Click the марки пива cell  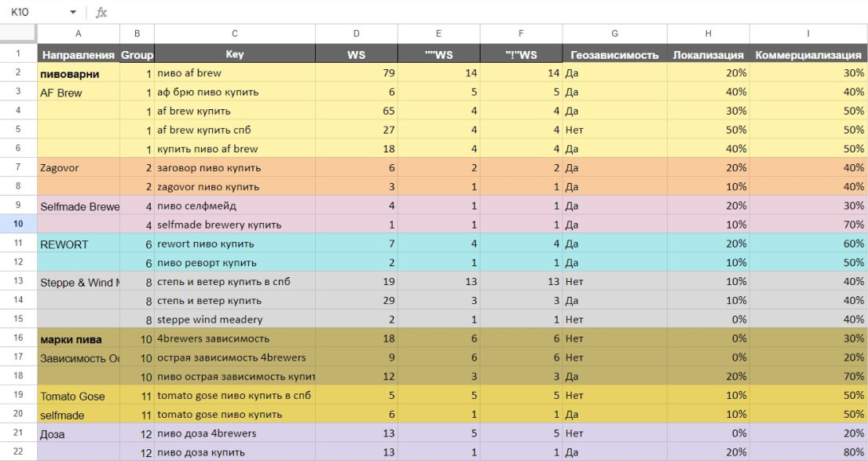[x=78, y=338]
